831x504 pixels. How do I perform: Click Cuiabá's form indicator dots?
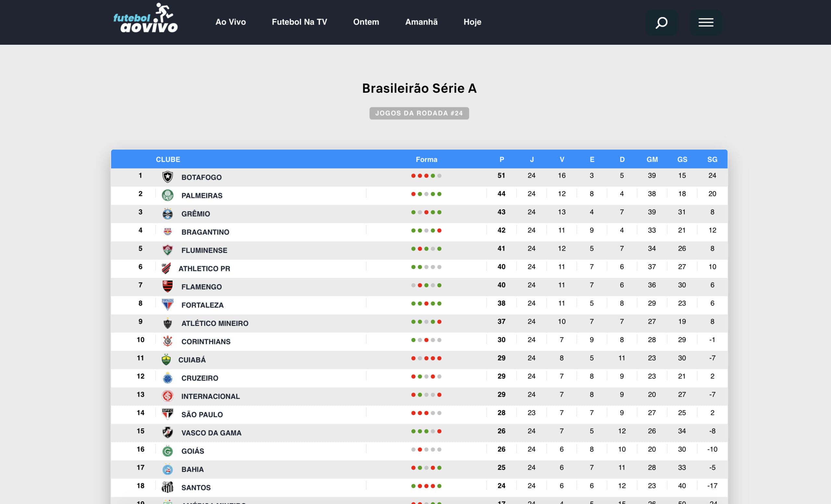point(426,358)
